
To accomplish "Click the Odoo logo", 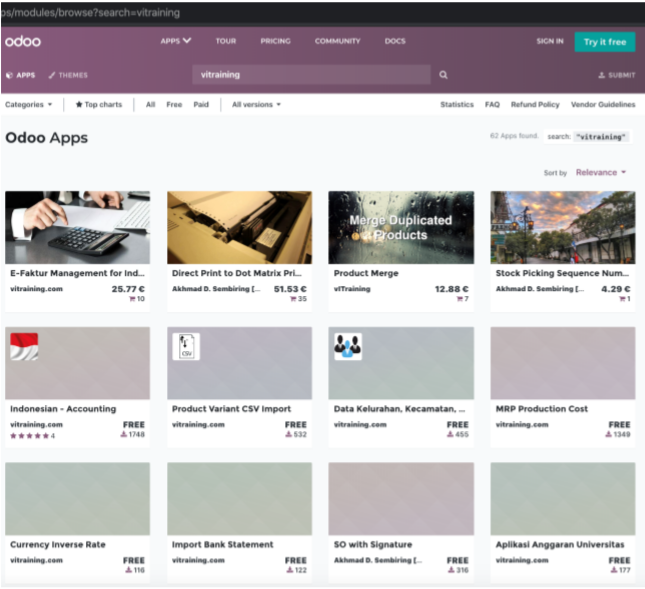I will tap(23, 41).
